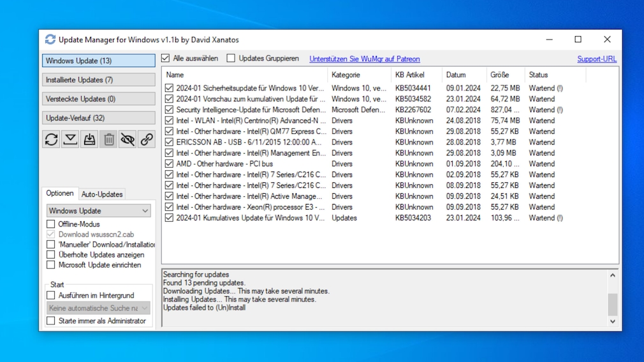This screenshot has width=644, height=362.
Task: Click log scrollbar down arrow
Action: (612, 321)
